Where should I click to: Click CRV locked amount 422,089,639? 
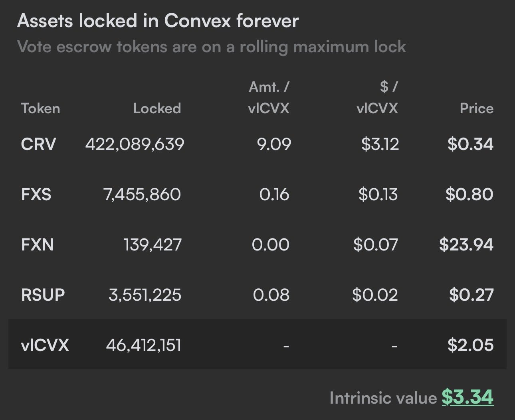click(135, 144)
